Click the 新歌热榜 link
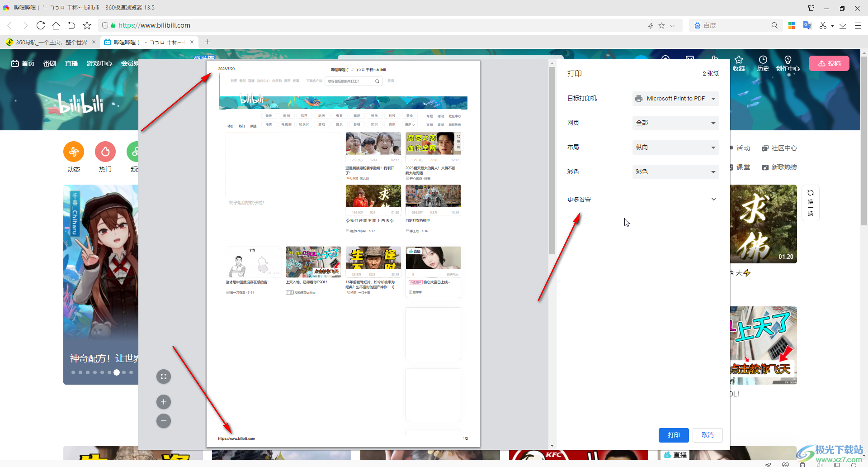The height and width of the screenshot is (467, 868). tap(779, 167)
